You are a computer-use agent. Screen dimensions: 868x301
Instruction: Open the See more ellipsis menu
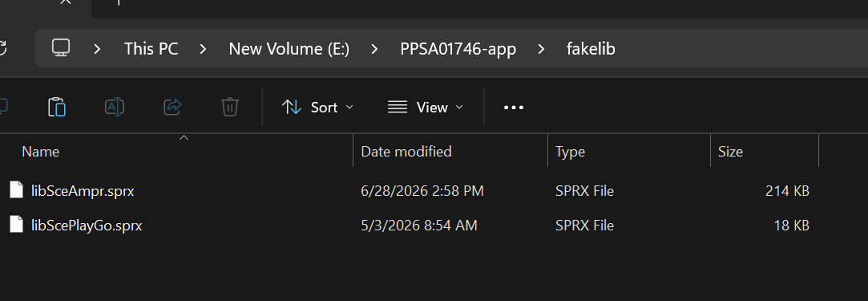click(513, 108)
